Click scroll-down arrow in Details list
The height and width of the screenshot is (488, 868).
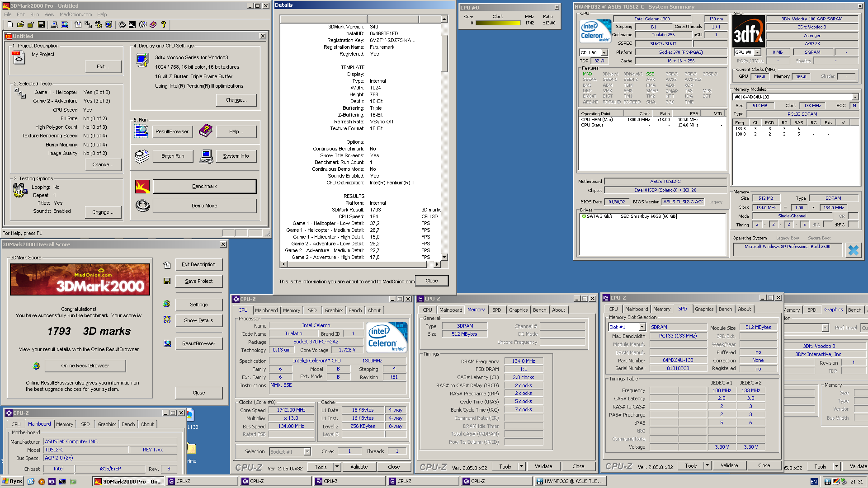444,257
